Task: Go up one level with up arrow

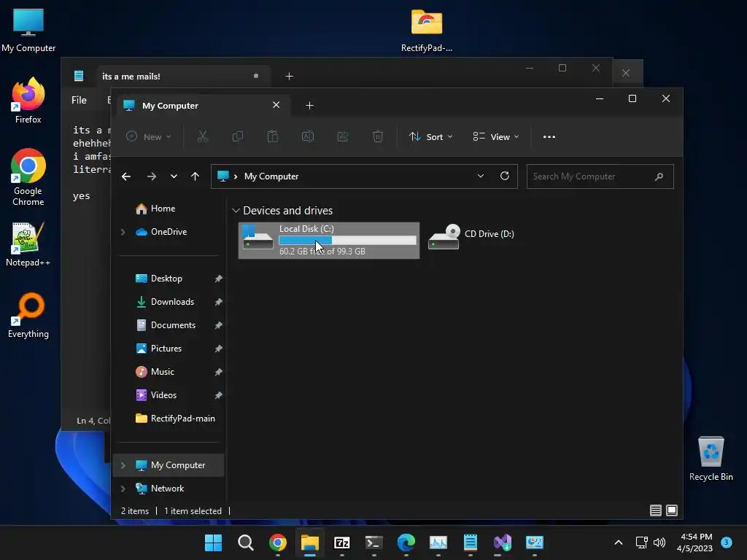Action: pos(195,176)
